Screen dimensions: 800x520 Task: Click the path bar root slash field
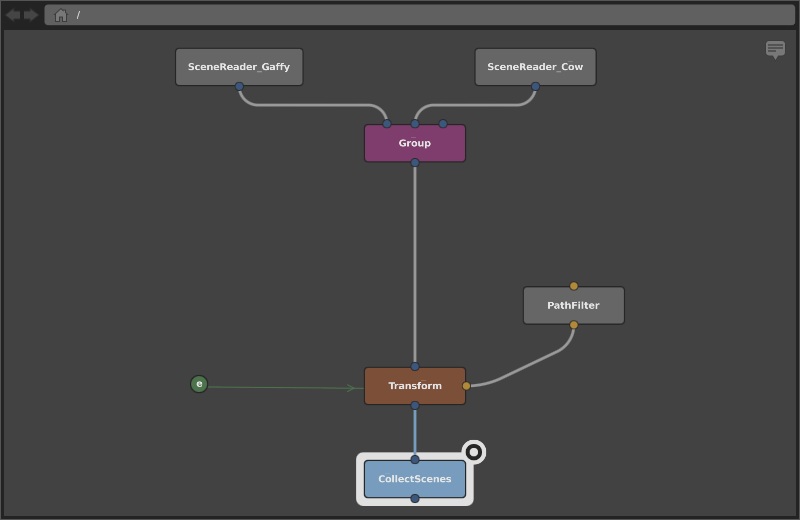click(x=419, y=15)
